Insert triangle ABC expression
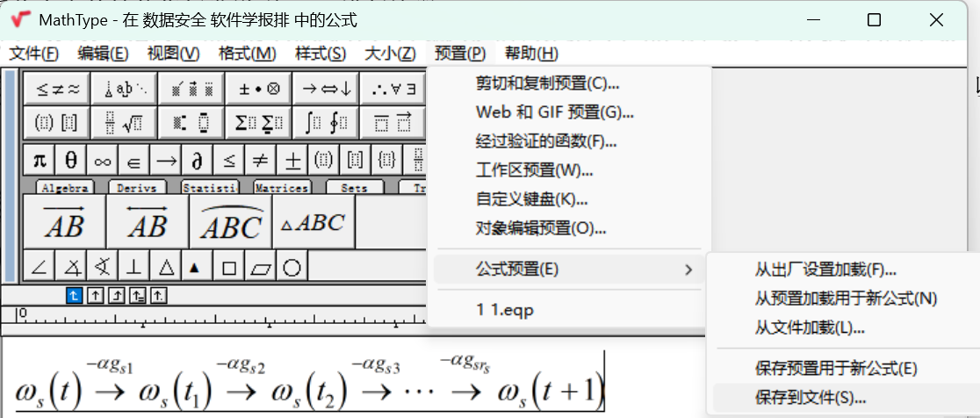Image resolution: width=980 pixels, height=418 pixels. 313,222
